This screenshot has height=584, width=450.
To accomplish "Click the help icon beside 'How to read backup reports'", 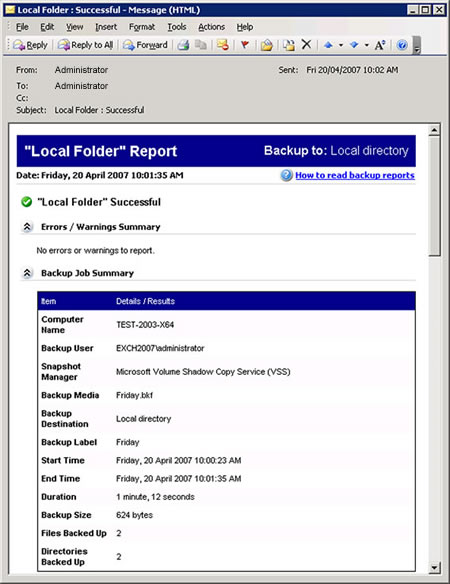I will pyautogui.click(x=286, y=175).
